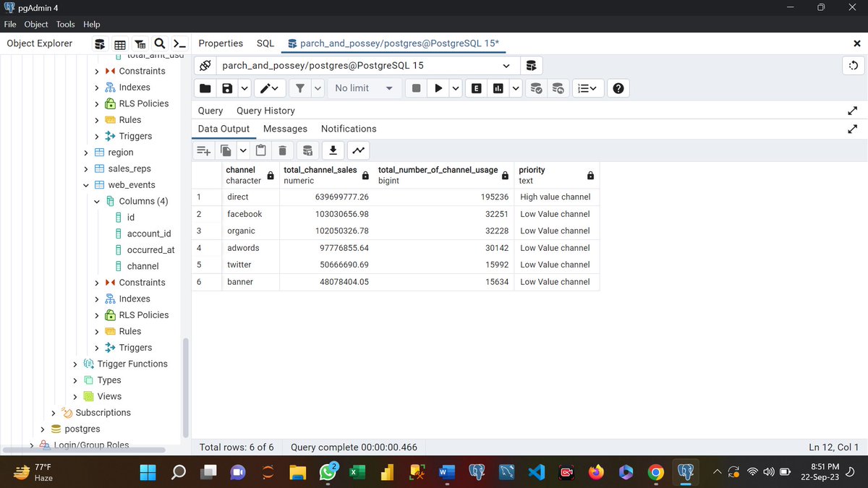Switch to the Messages tab
Screen dimensions: 868x488
(x=285, y=129)
